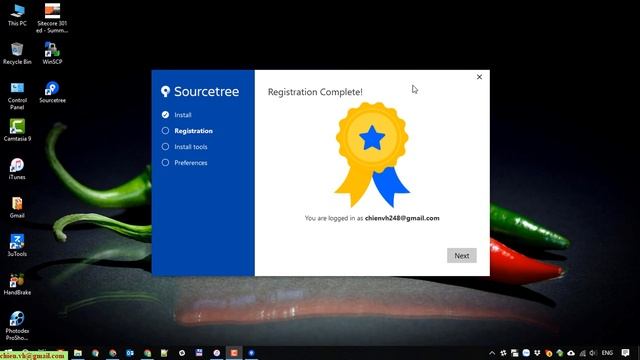The height and width of the screenshot is (360, 640).
Task: Open the cloud sync tray icon
Action: pos(571,353)
